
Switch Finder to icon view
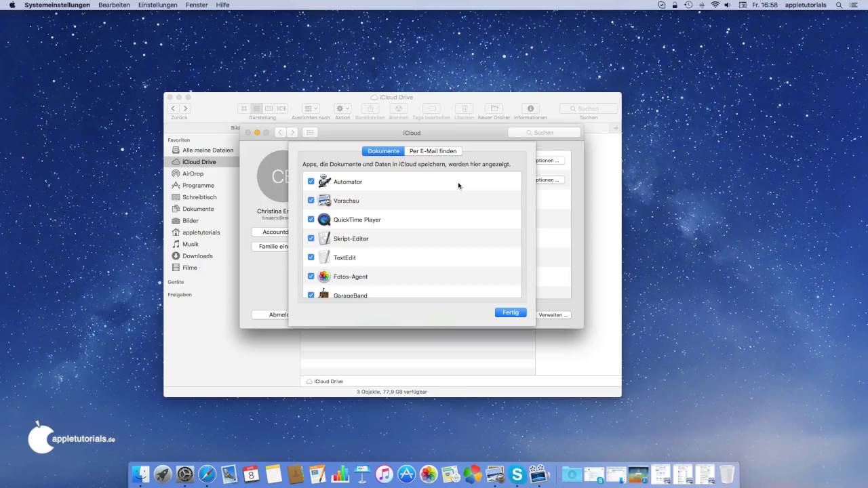[x=244, y=108]
